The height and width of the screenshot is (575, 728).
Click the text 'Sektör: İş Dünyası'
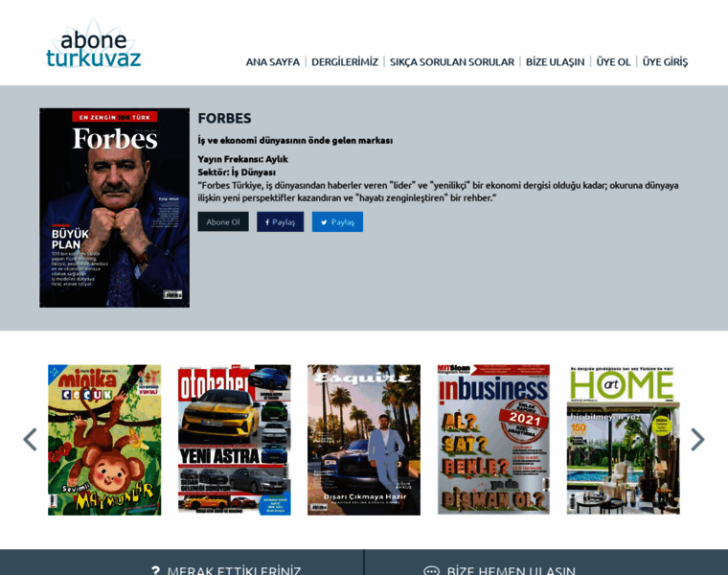237,172
